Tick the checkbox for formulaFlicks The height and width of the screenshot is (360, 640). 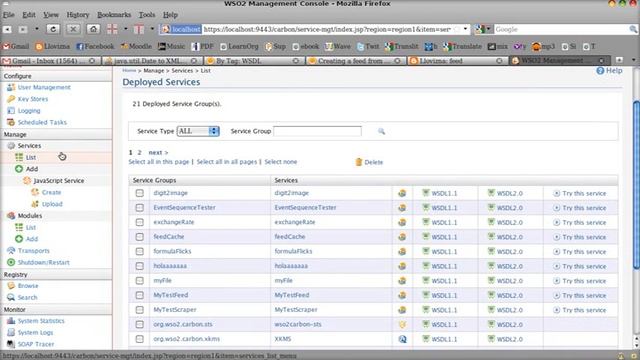click(140, 251)
